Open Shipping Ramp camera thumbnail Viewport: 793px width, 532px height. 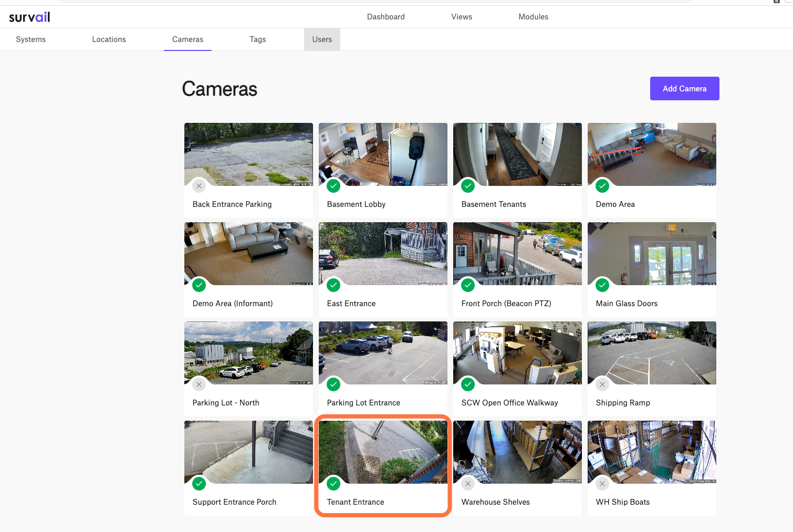click(x=652, y=353)
